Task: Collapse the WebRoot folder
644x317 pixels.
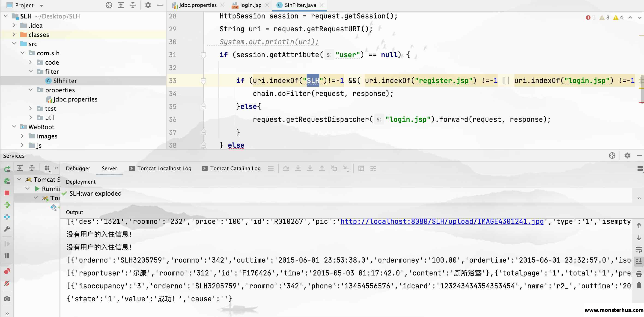Action: pyautogui.click(x=14, y=127)
